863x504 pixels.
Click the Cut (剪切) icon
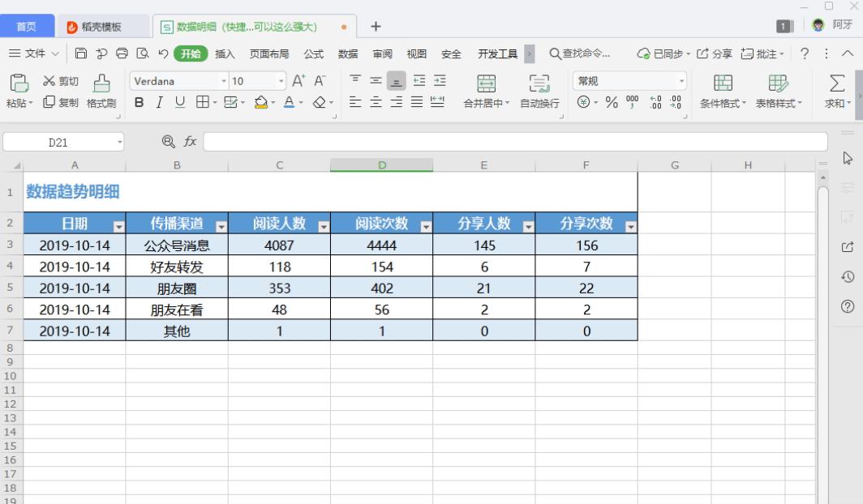[58, 80]
